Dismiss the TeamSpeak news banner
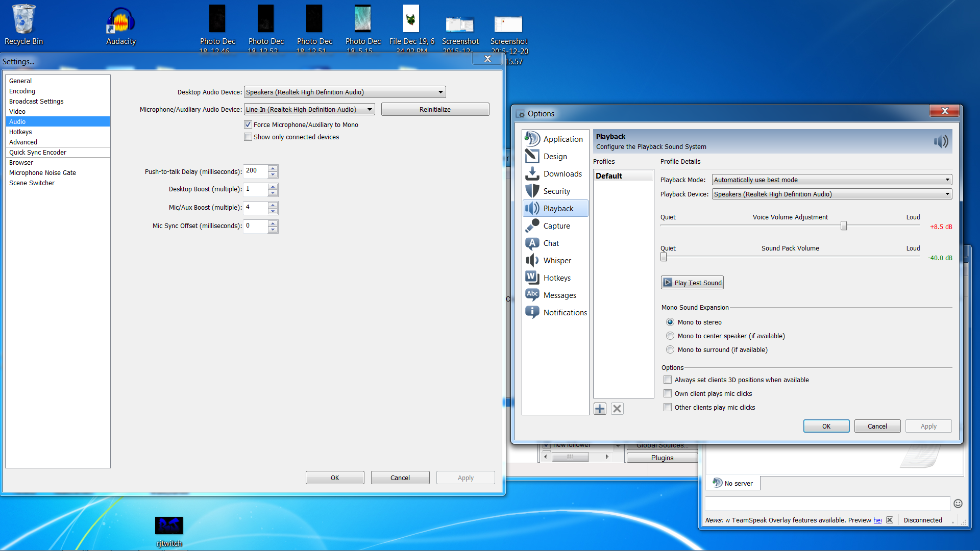The width and height of the screenshot is (980, 551). pyautogui.click(x=890, y=520)
